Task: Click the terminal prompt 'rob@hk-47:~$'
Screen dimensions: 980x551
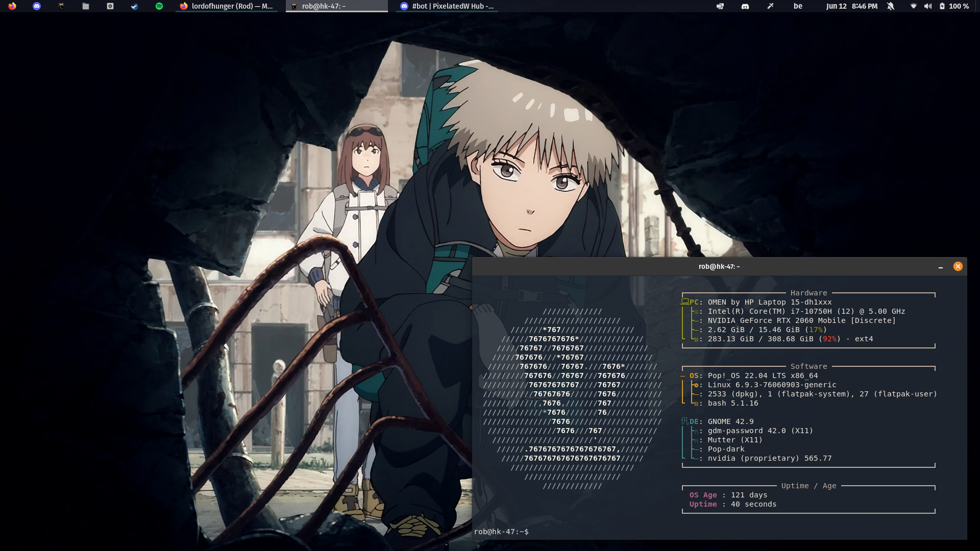Action: (x=501, y=532)
